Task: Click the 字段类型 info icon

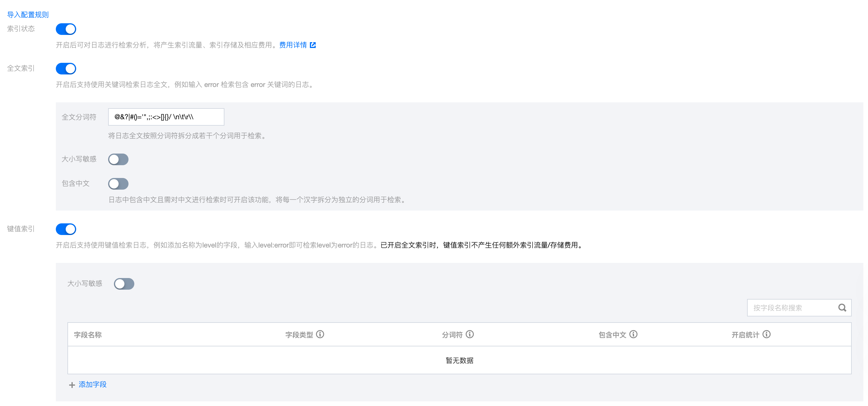Action: [x=320, y=334]
